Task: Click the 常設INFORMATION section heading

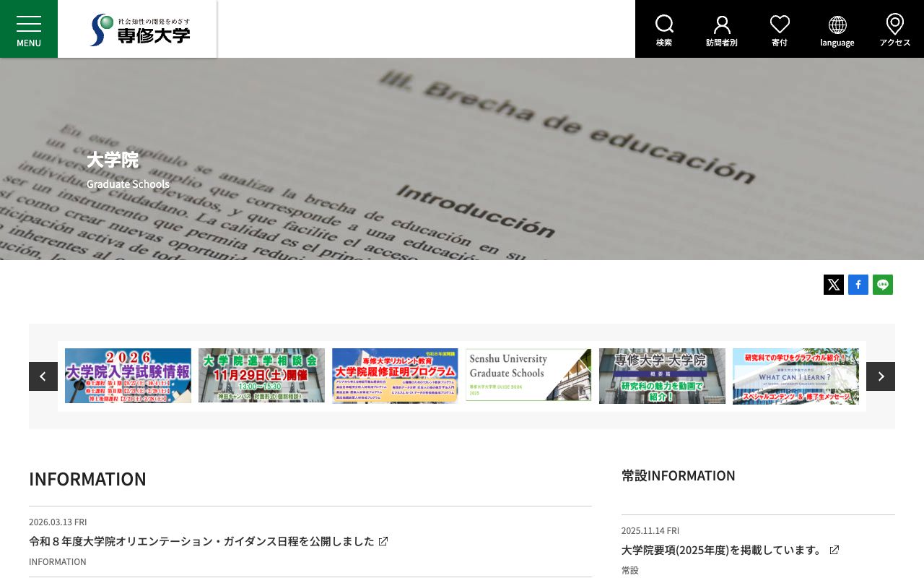Action: click(x=679, y=475)
